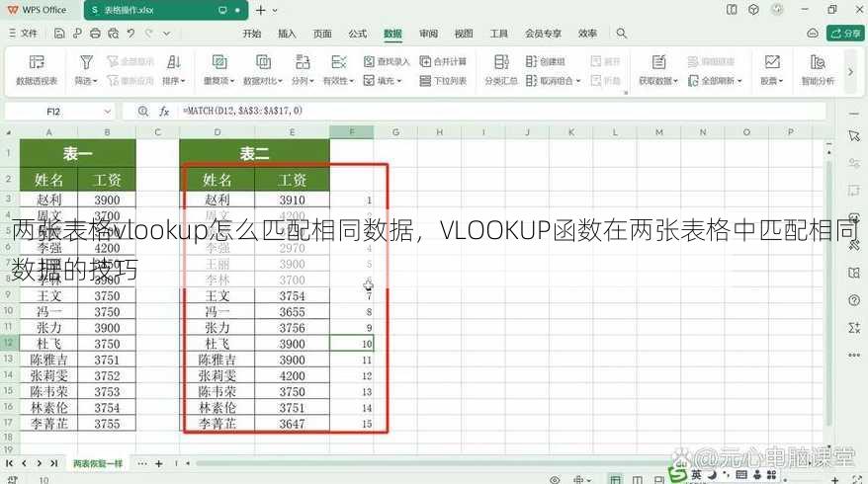Open the 获取数据 get data menu
This screenshot has width=868, height=484.
click(x=658, y=70)
